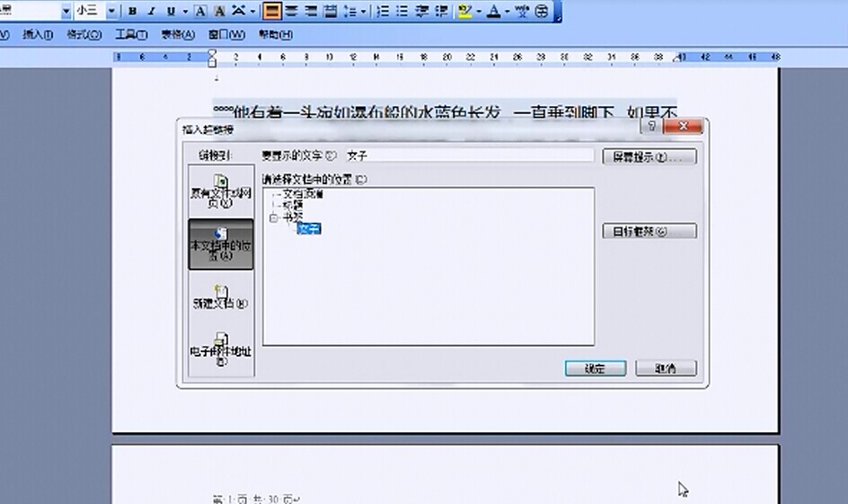Select the highlighted 女子 bookmark
848x504 pixels.
309,229
